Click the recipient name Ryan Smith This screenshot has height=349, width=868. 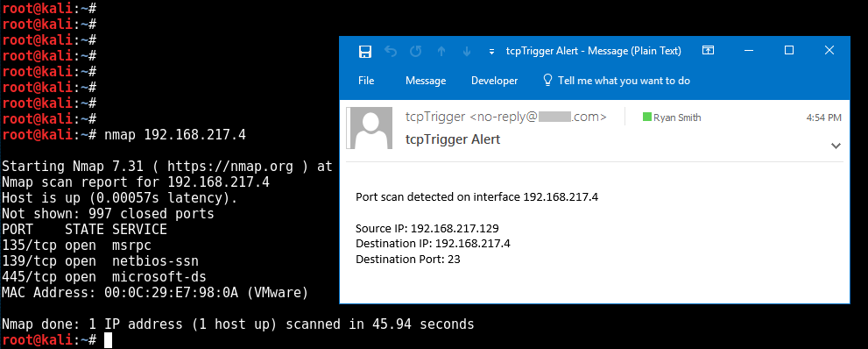coord(677,118)
